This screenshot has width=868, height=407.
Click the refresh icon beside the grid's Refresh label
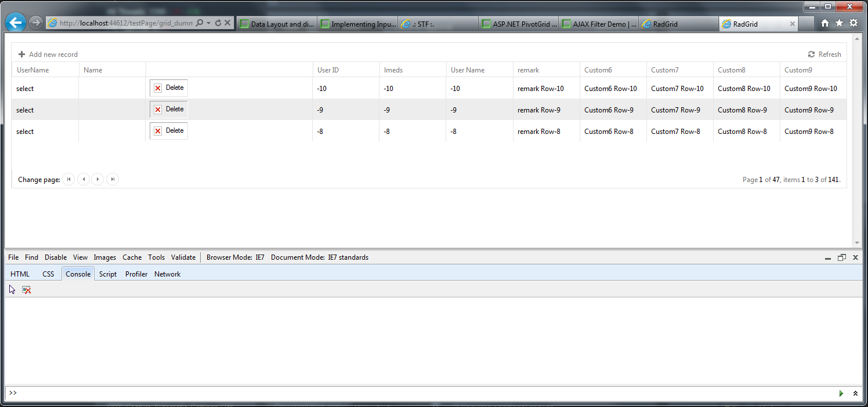[811, 54]
